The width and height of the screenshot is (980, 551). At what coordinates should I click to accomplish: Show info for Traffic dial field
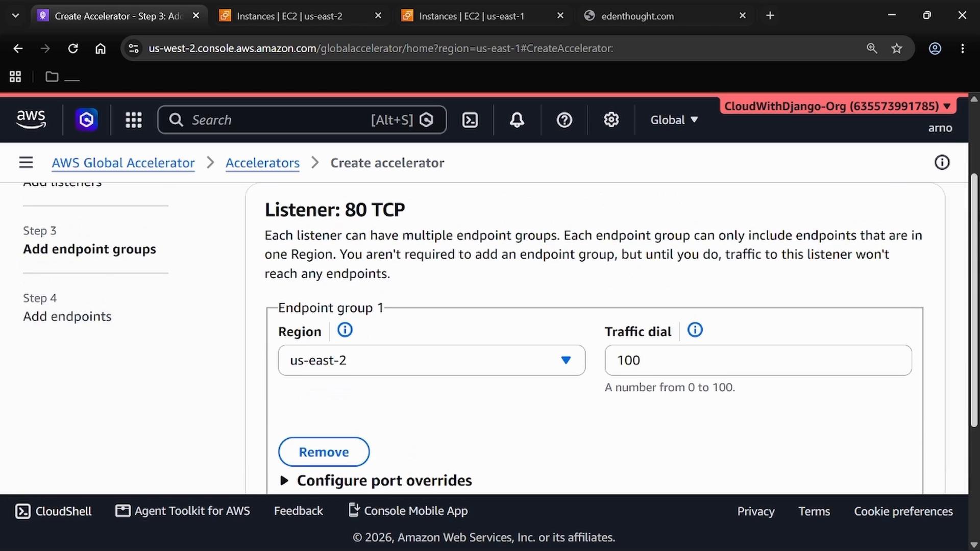tap(695, 330)
